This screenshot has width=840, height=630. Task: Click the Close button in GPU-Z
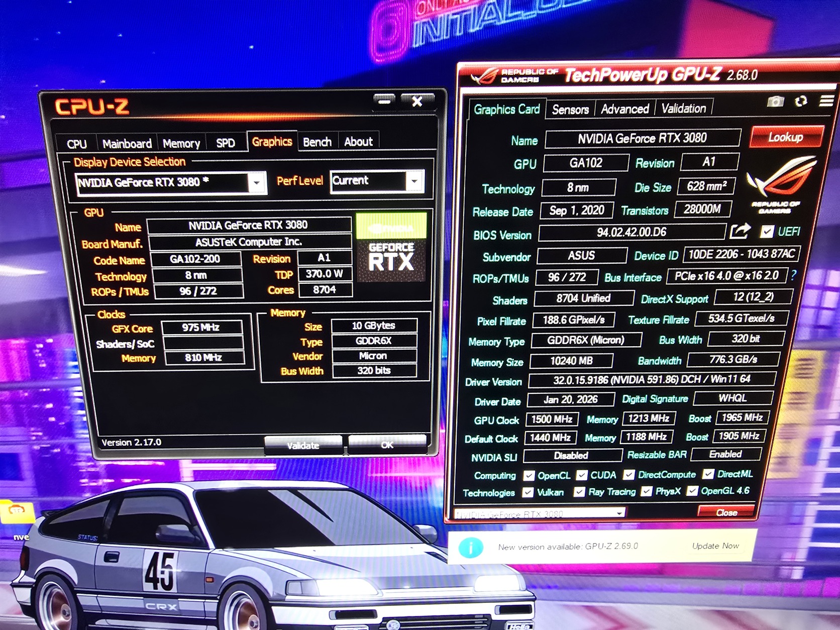(726, 512)
